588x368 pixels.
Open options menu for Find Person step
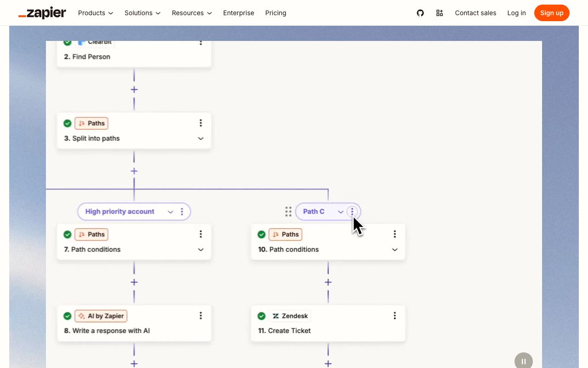coord(201,42)
